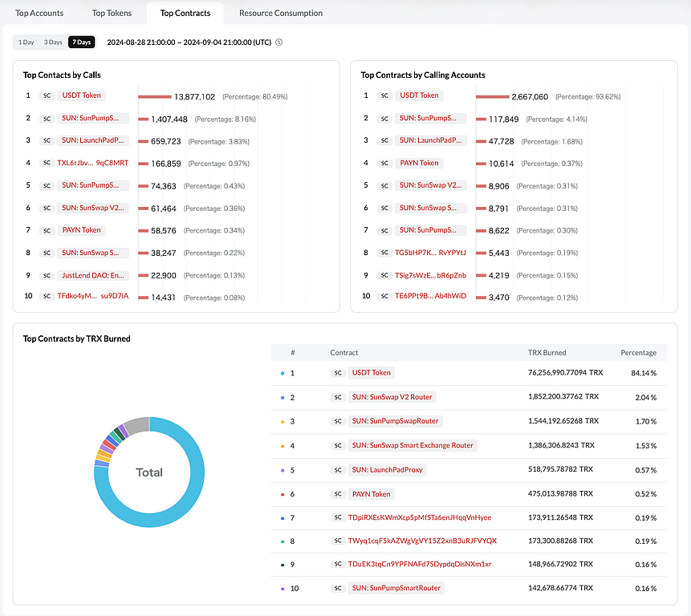691x616 pixels.
Task: Click the TSig7sWzE...bR6pZnb calling accounts contract
Action: (x=430, y=275)
